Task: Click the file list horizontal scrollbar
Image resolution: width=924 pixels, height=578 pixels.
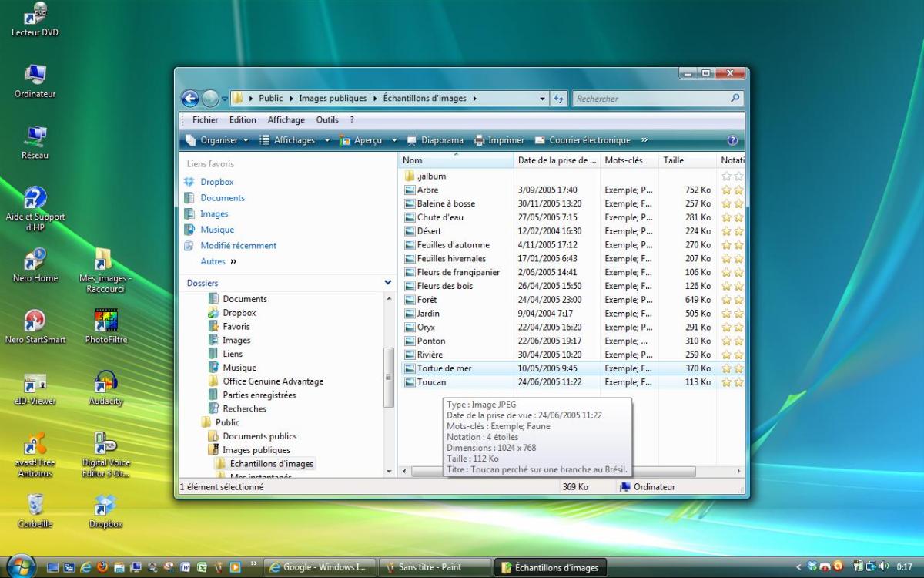Action: [553, 471]
